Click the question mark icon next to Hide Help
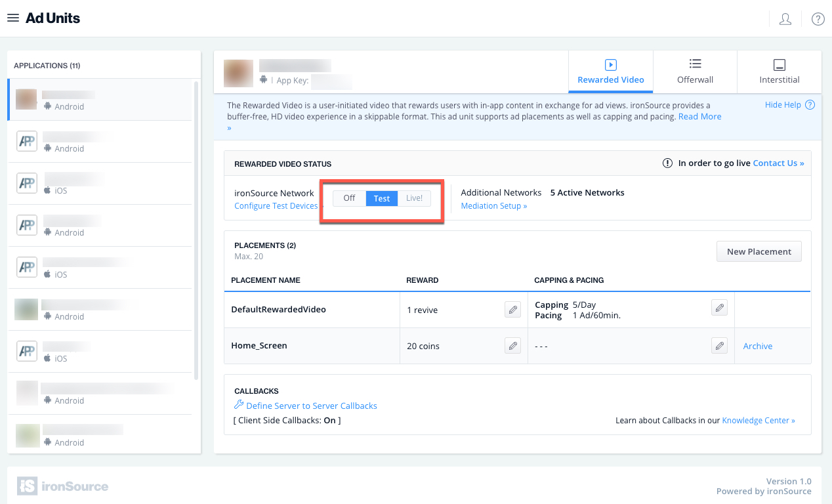Image resolution: width=832 pixels, height=504 pixels. [x=810, y=105]
